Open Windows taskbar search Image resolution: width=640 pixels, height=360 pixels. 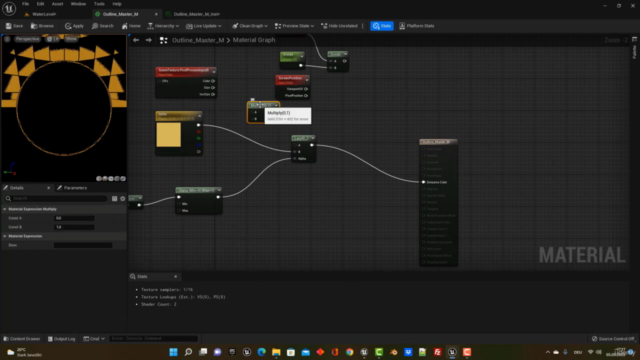pyautogui.click(x=188, y=352)
